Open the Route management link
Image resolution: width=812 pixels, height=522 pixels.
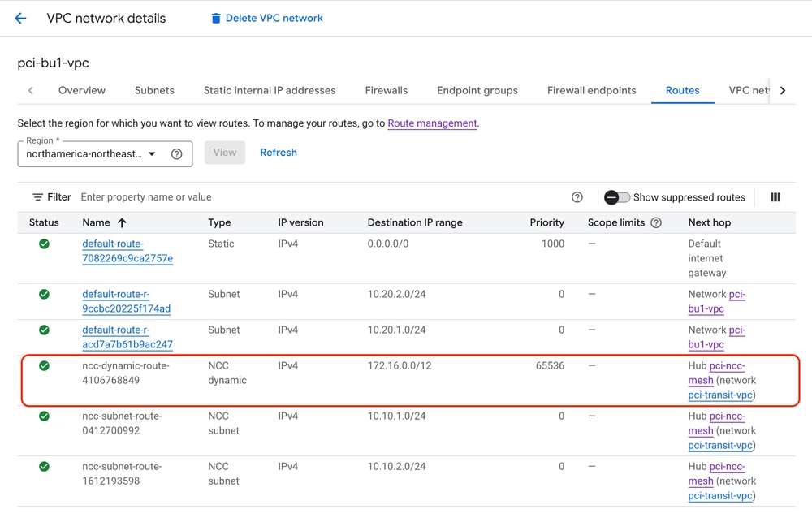tap(432, 123)
